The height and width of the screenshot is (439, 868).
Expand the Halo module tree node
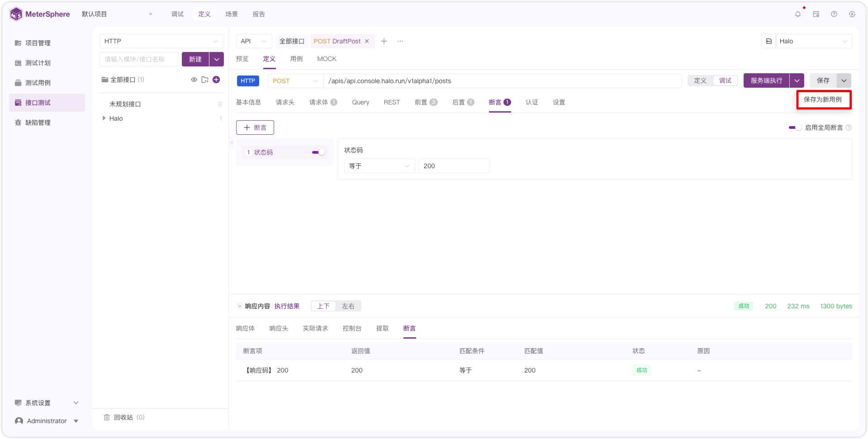point(104,118)
